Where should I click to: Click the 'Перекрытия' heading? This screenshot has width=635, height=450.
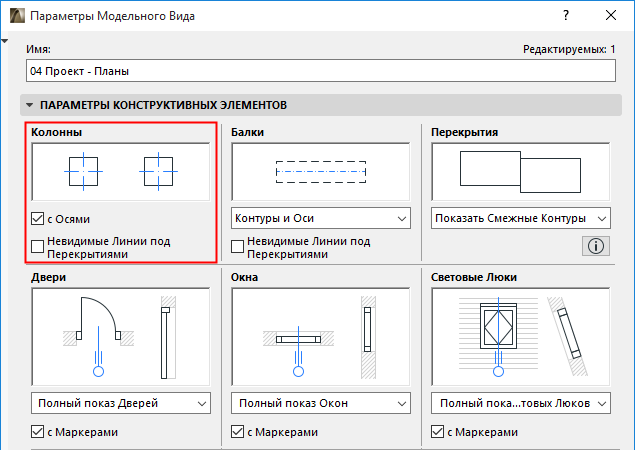[x=465, y=132]
